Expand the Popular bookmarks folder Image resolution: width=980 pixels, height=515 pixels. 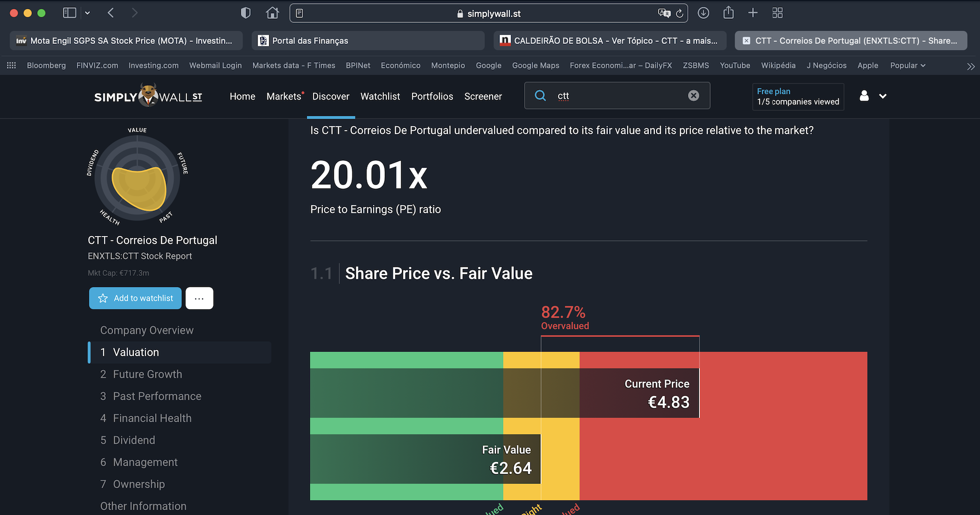coord(907,65)
